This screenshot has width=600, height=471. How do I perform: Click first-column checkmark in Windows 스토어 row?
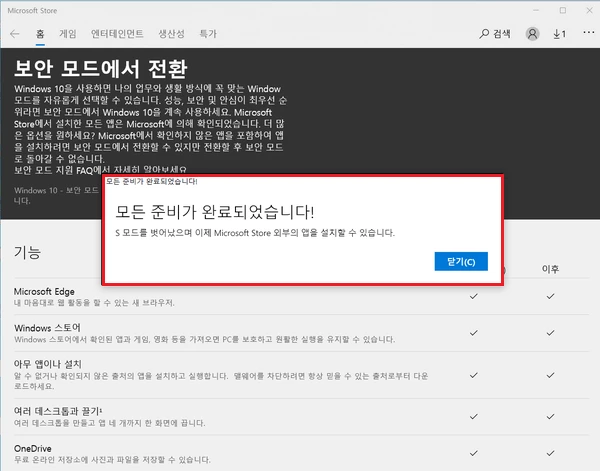[474, 333]
